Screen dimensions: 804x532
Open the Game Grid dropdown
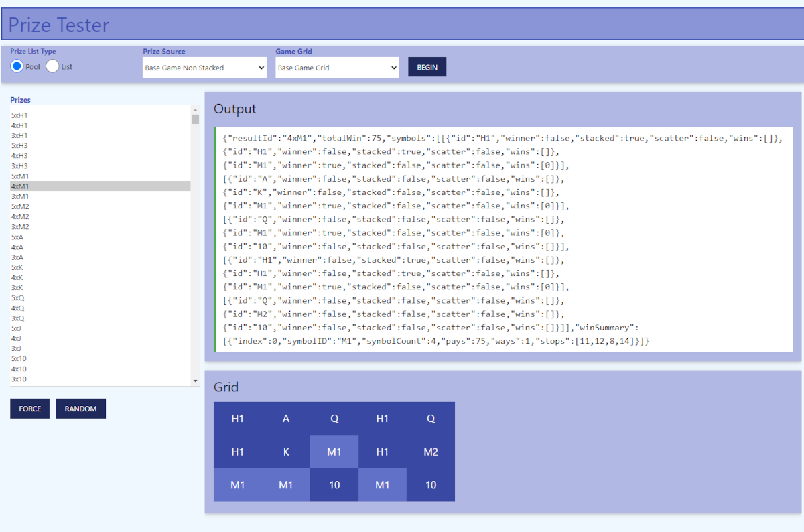[x=337, y=68]
